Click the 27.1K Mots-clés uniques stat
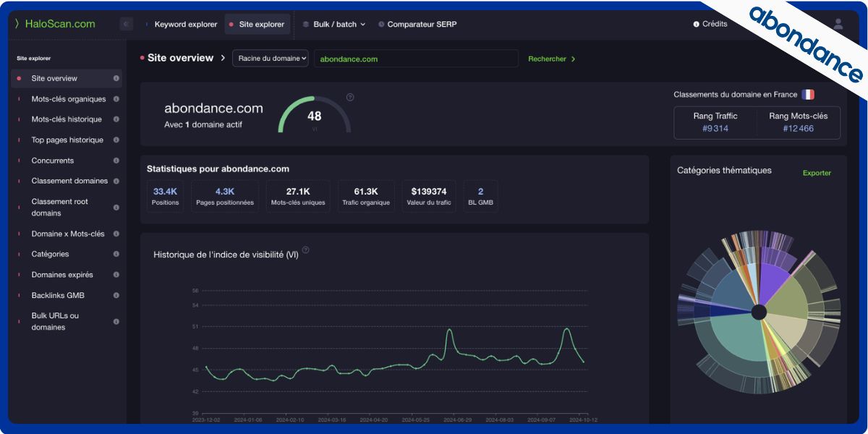Image resolution: width=868 pixels, height=434 pixels. [x=298, y=196]
